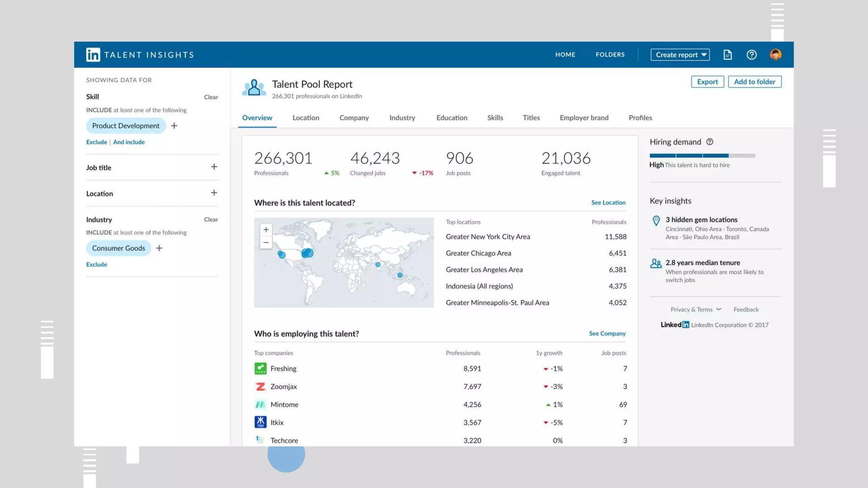Image resolution: width=868 pixels, height=488 pixels.
Task: Add another skill next to Product Development
Action: click(174, 126)
